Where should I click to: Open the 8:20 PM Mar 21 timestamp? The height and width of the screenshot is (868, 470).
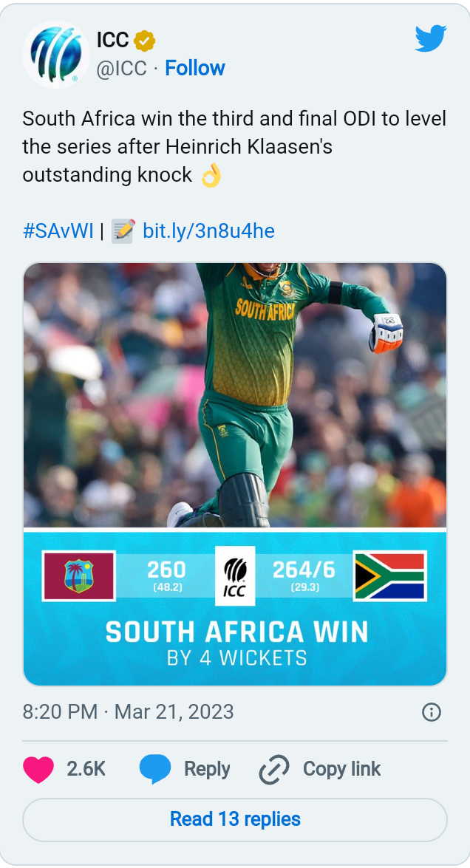[x=129, y=712]
